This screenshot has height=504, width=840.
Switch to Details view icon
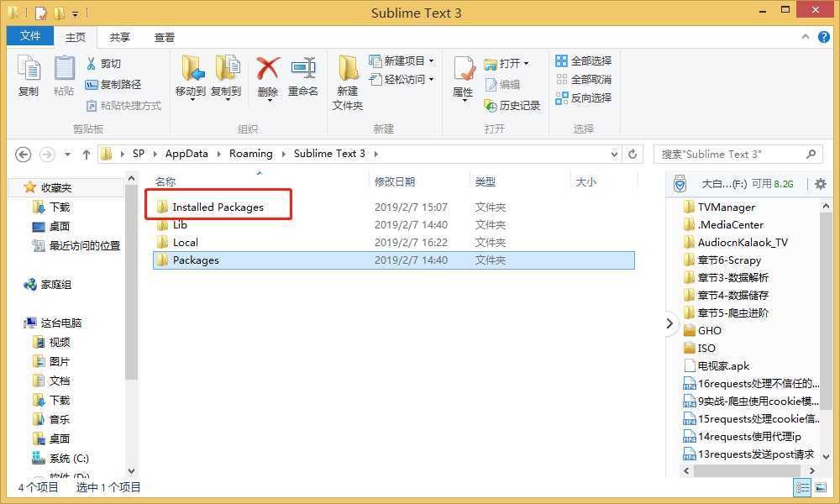802,487
